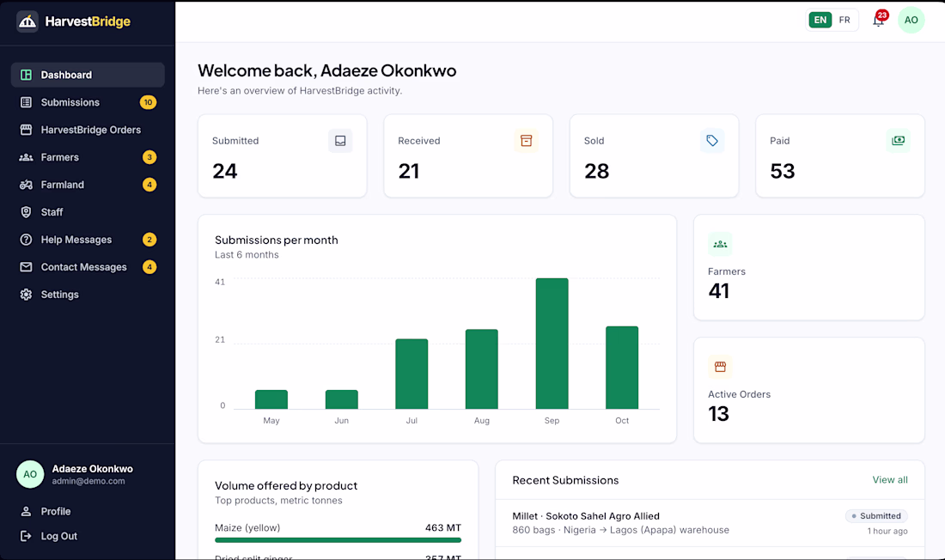Click the Submitted card inbox icon
945x560 pixels.
(340, 141)
